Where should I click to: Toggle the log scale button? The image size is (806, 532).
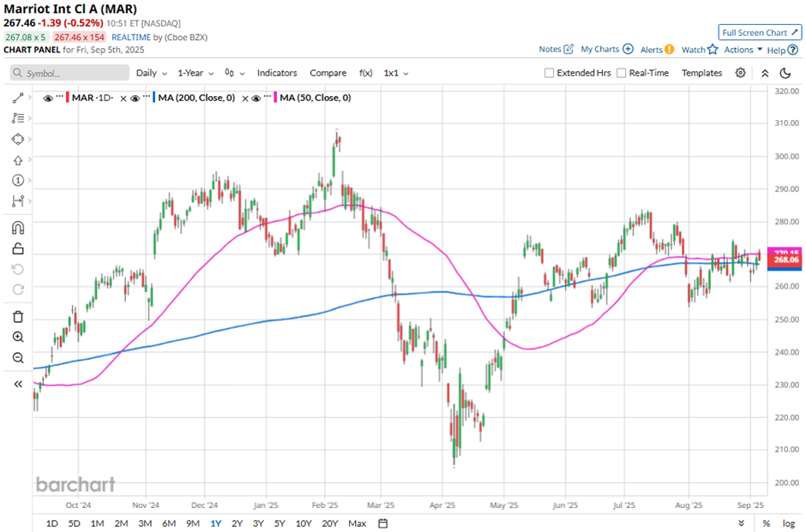[x=789, y=523]
